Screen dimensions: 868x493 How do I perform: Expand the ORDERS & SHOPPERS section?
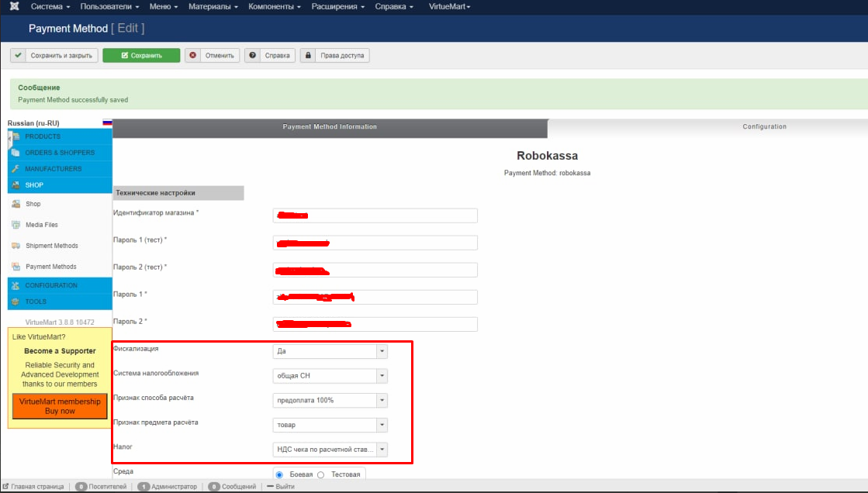(x=60, y=152)
